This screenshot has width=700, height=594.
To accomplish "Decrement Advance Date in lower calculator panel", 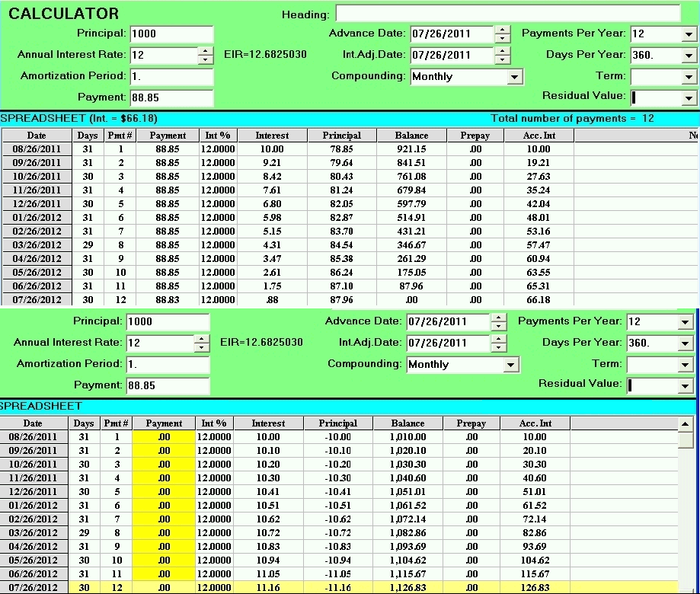I will pyautogui.click(x=498, y=326).
